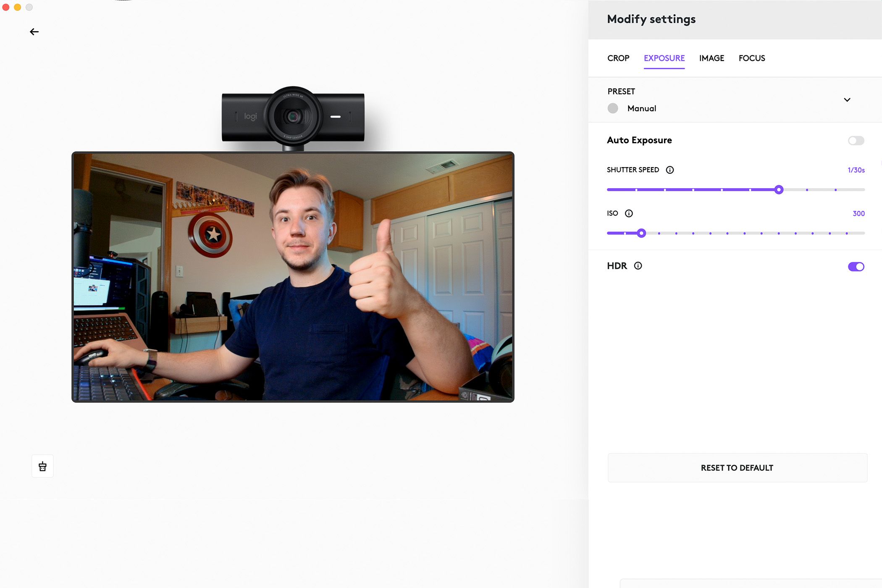The height and width of the screenshot is (588, 882).
Task: Close the window with red button
Action: 6,7
